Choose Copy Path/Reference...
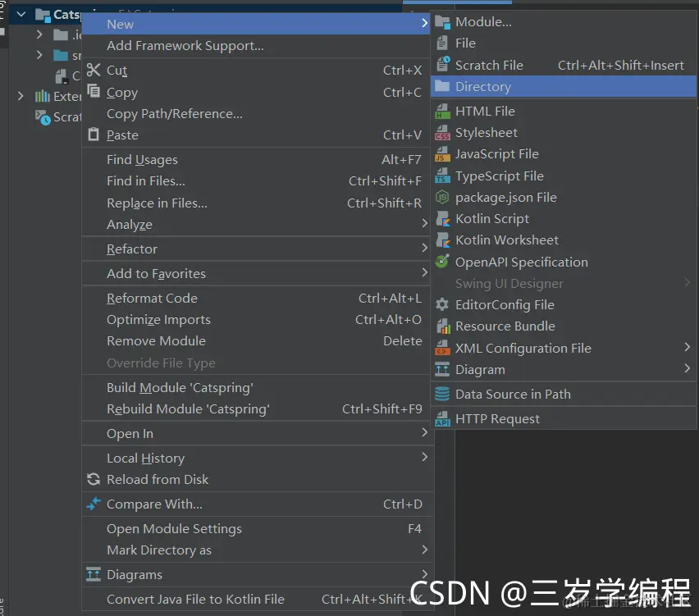Screen dimensions: 699x616 [x=256, y=114]
